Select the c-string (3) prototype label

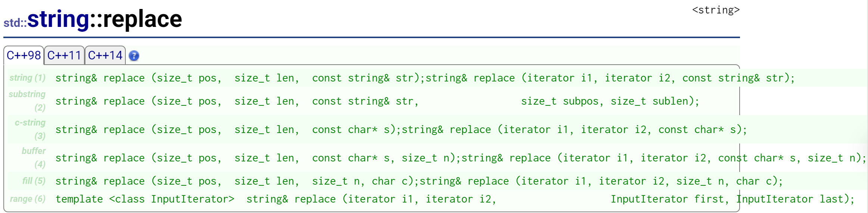(30, 129)
